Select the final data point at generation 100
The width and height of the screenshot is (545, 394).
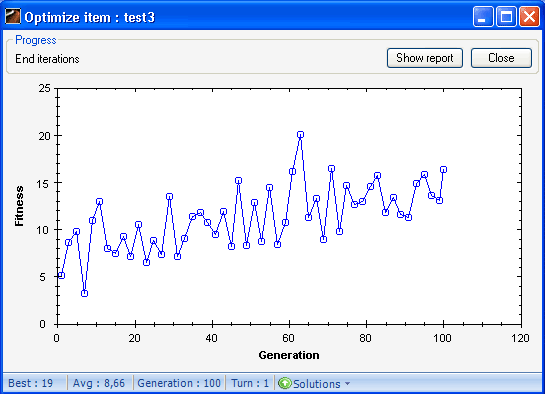(443, 170)
